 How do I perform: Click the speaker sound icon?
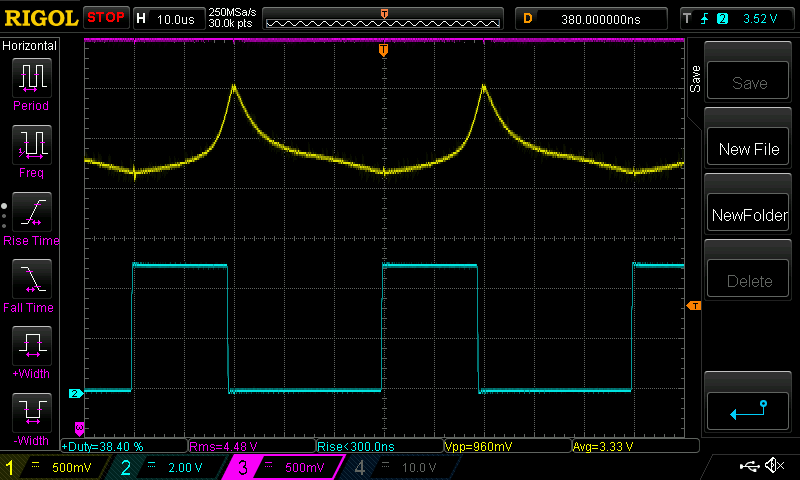coord(773,466)
